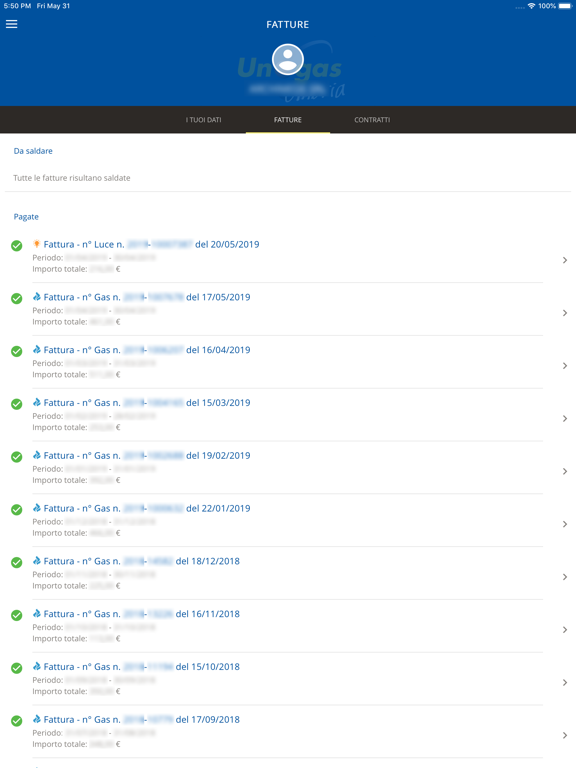Click the light bulb icon on Luce invoice
The width and height of the screenshot is (576, 768).
pos(36,244)
